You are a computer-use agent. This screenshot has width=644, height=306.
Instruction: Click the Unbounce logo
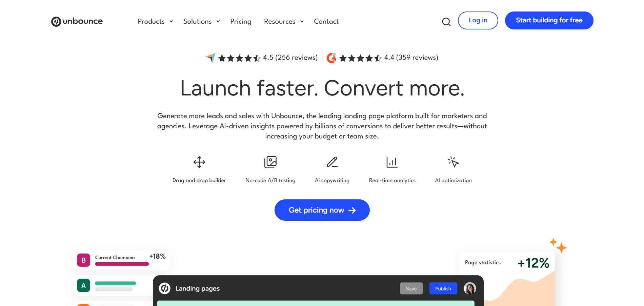click(x=77, y=21)
